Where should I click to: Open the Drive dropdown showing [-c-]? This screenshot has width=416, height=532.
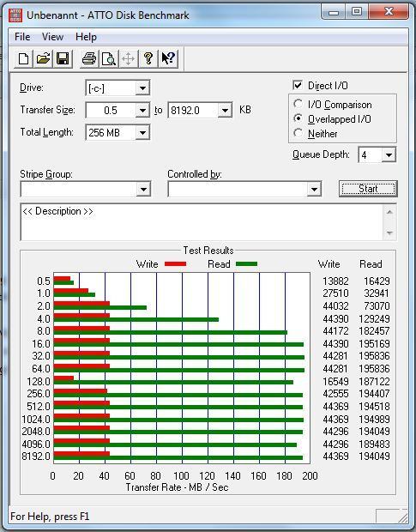pos(142,88)
